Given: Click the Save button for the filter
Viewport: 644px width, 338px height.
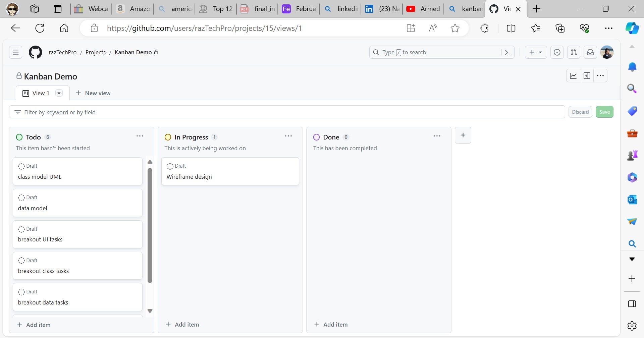Looking at the screenshot, I should point(604,112).
